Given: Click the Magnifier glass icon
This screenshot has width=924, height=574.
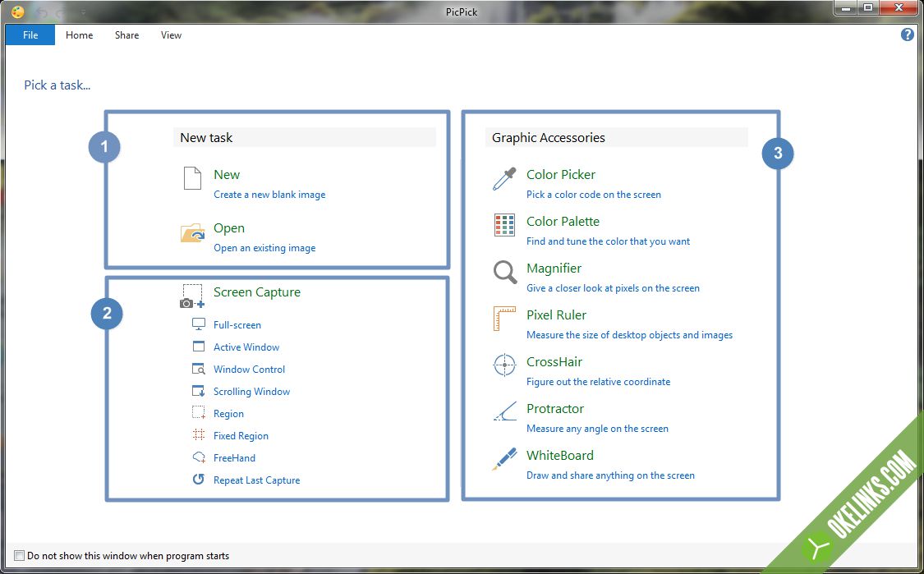Looking at the screenshot, I should pyautogui.click(x=504, y=273).
